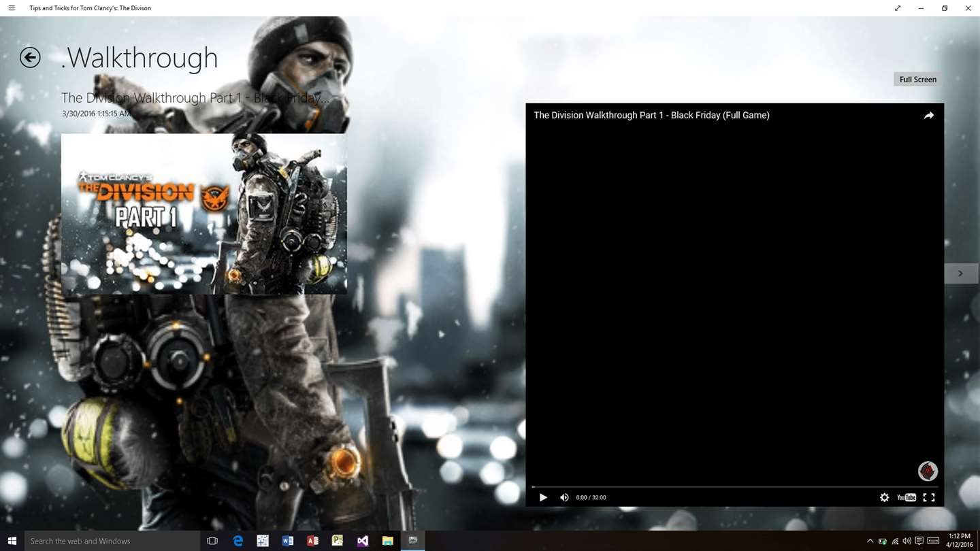Click the channel watermark avatar in video
980x551 pixels.
[x=928, y=471]
